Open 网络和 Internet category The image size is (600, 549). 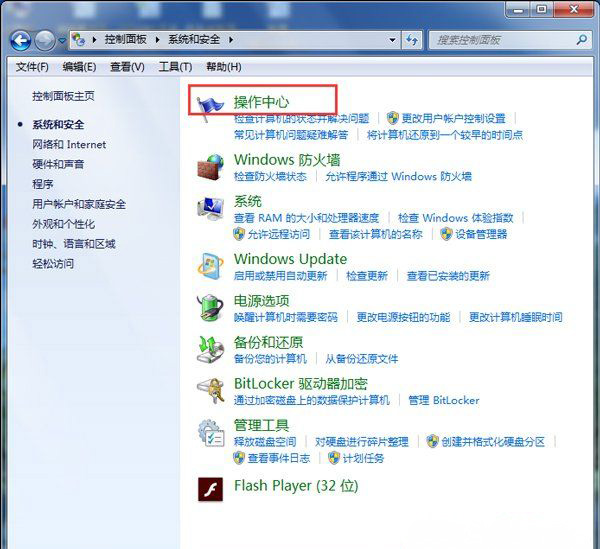[x=69, y=145]
